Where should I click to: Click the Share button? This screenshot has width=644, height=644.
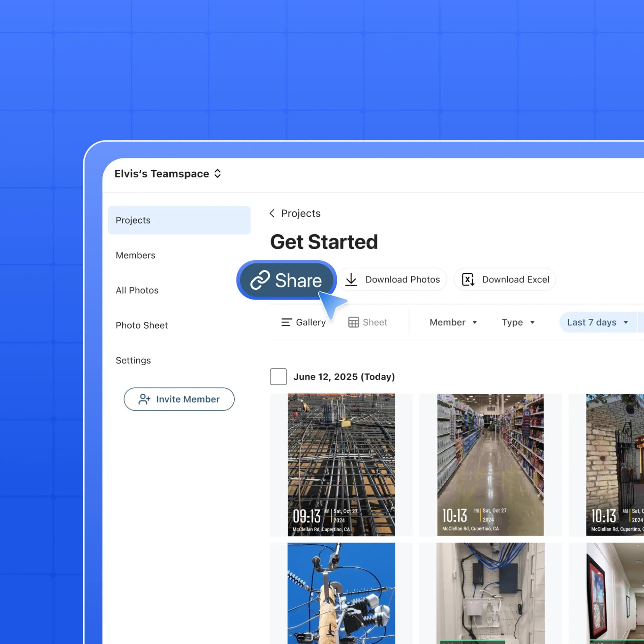tap(286, 280)
